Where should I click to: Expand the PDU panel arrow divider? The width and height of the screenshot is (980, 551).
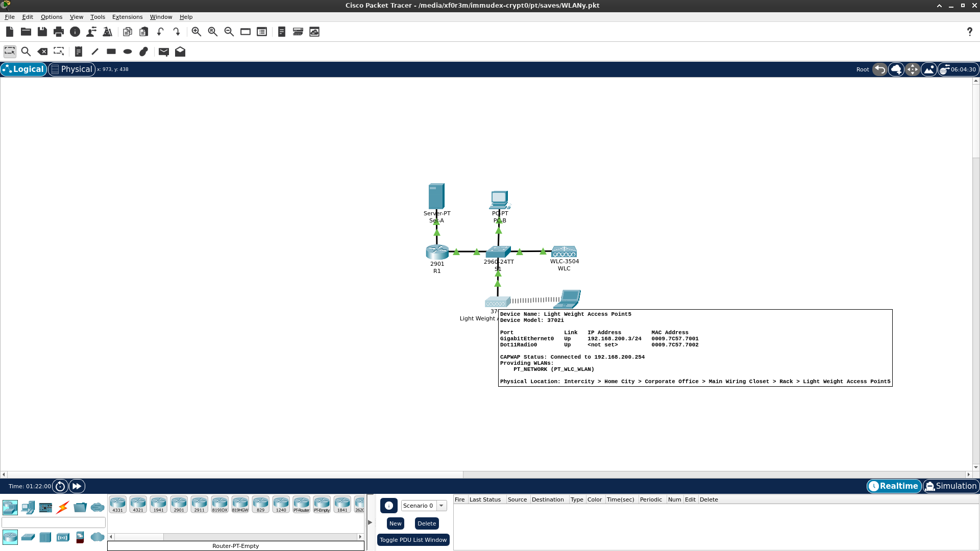pyautogui.click(x=370, y=522)
